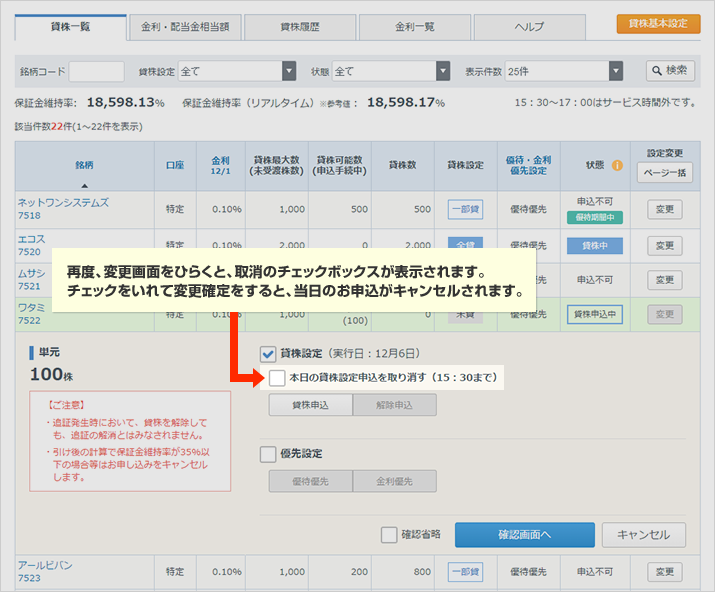Switch to the 金利・配当金相当額 tab
The width and height of the screenshot is (715, 592).
tap(185, 27)
